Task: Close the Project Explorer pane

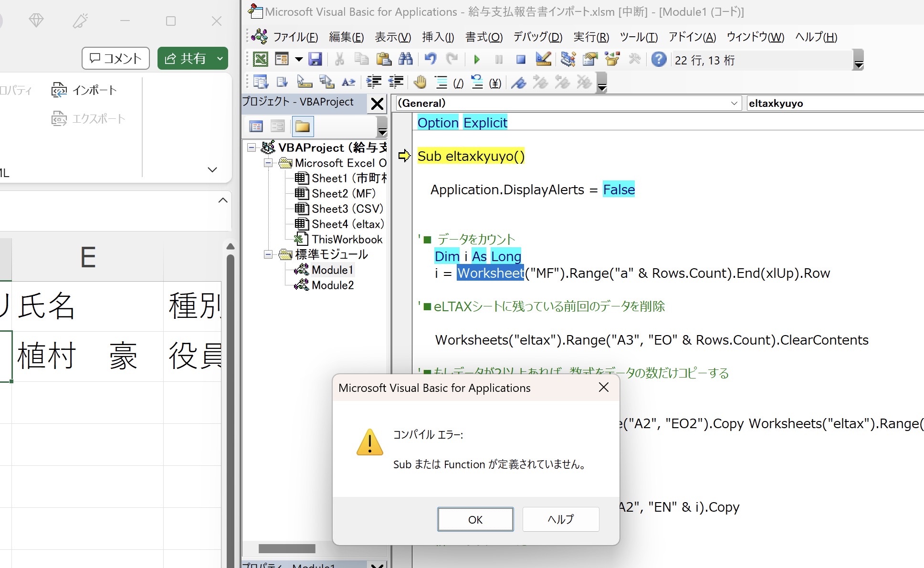Action: (377, 104)
